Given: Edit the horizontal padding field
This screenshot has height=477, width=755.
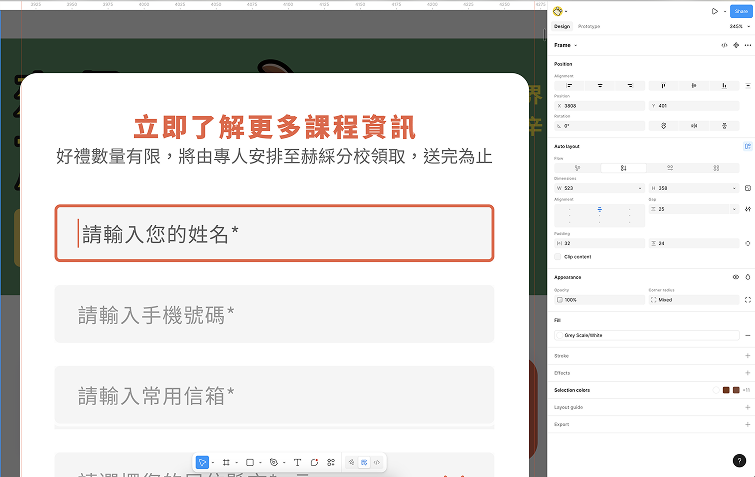Looking at the screenshot, I should 599,244.
